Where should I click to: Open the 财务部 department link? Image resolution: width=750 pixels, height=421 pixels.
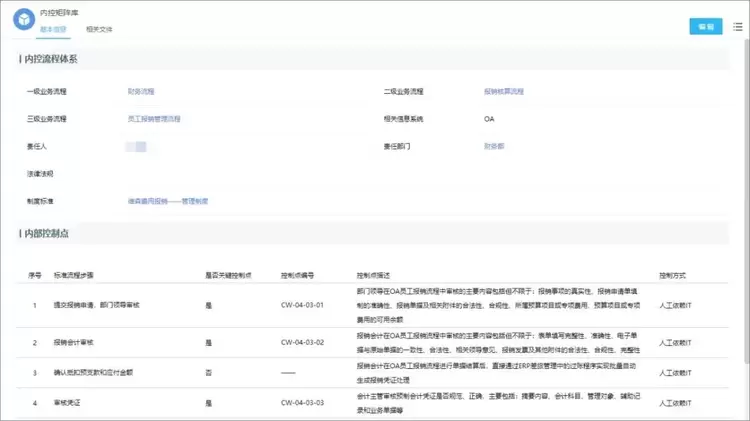click(494, 146)
